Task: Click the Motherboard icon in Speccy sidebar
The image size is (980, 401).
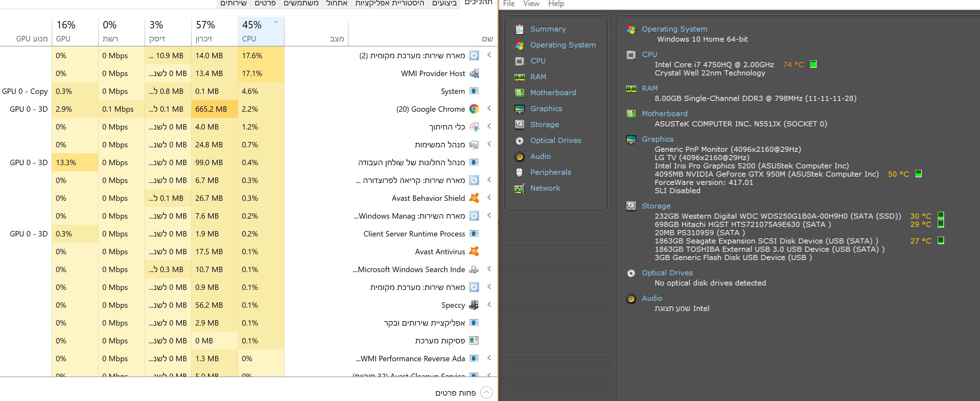Action: [519, 93]
